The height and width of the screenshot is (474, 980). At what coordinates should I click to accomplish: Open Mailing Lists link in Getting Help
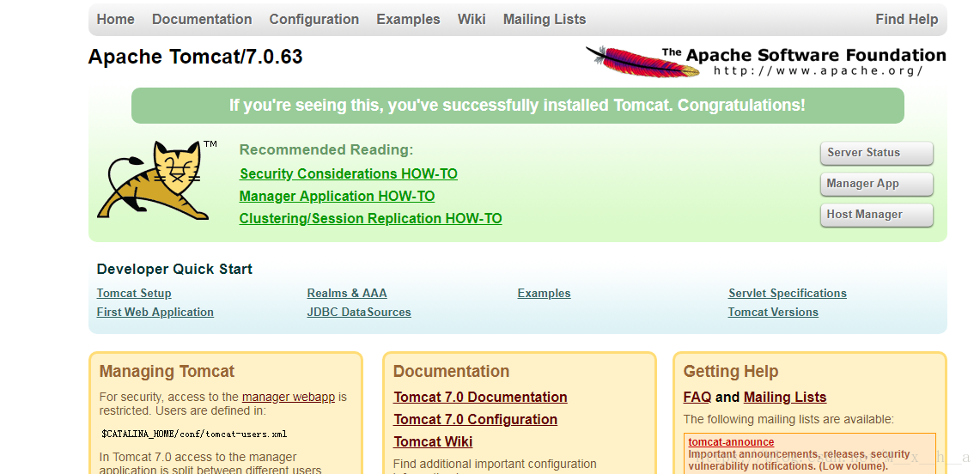point(785,398)
